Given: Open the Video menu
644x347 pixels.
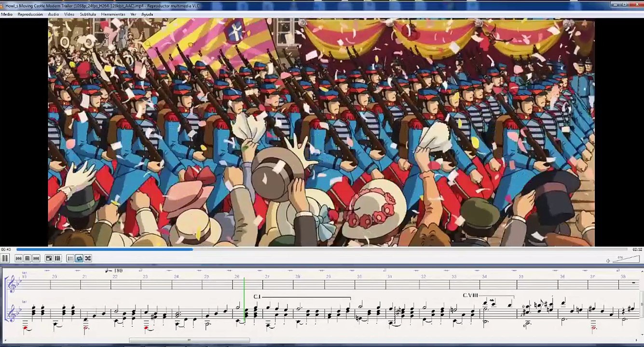Looking at the screenshot, I should pos(69,14).
